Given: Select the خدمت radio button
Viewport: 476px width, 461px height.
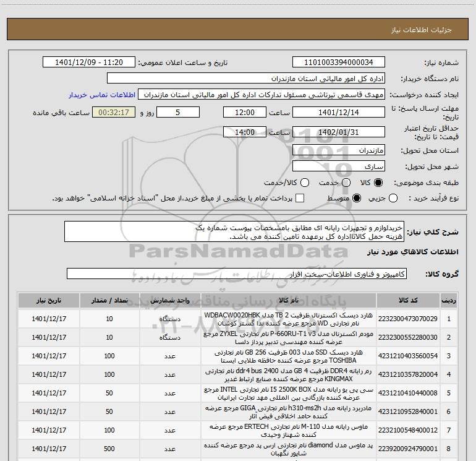Looking at the screenshot, I should click(346, 183).
